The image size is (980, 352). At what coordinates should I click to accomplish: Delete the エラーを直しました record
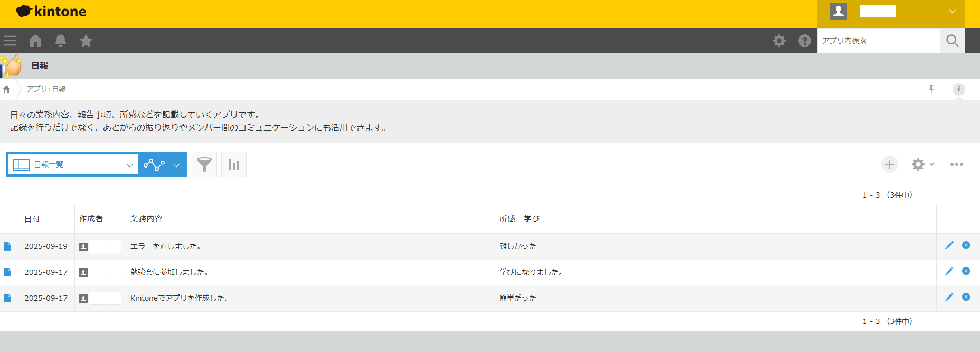click(966, 245)
